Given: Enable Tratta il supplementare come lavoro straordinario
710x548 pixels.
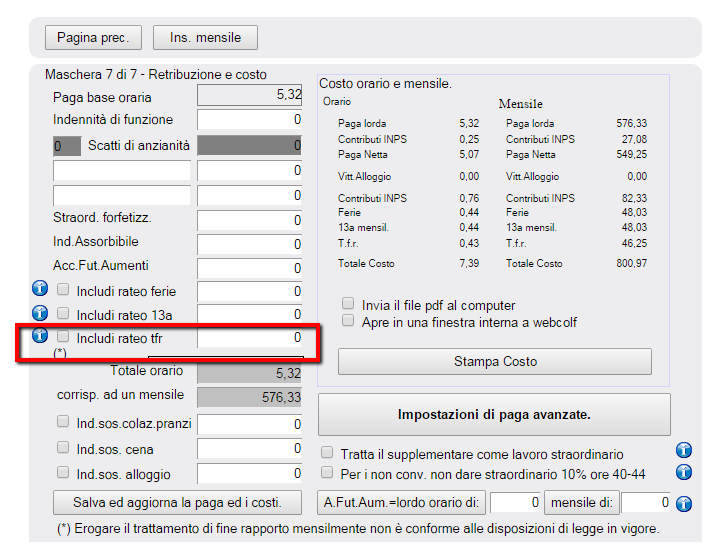Looking at the screenshot, I should pos(328,454).
